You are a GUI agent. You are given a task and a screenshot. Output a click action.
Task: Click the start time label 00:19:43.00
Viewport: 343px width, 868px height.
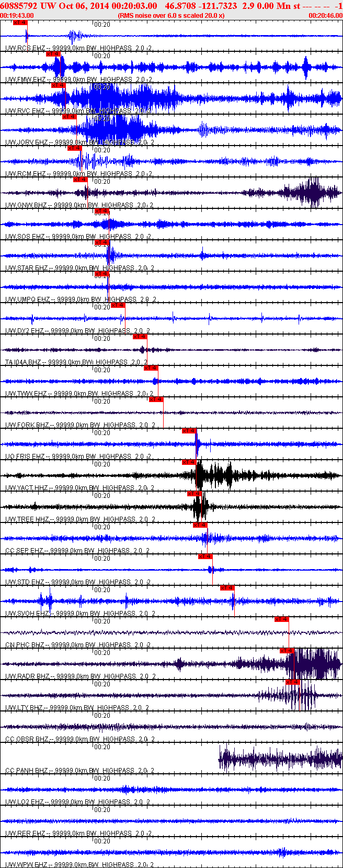tap(17, 16)
